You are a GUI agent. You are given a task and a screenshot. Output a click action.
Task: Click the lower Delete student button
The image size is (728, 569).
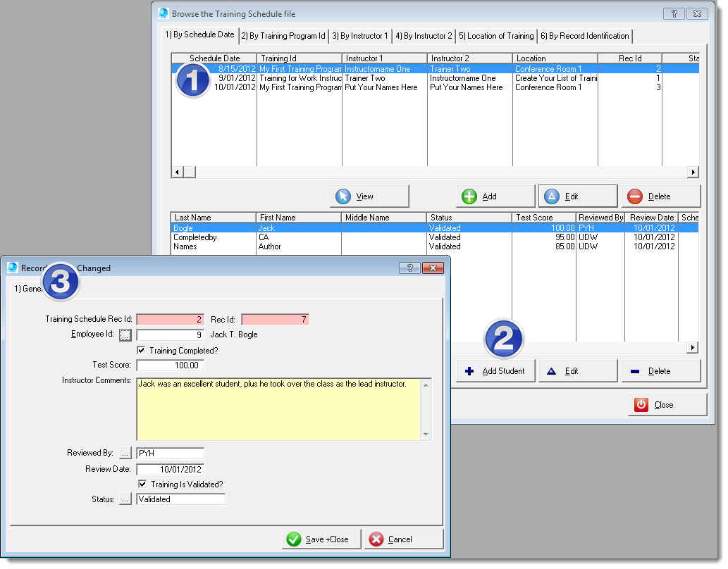660,371
